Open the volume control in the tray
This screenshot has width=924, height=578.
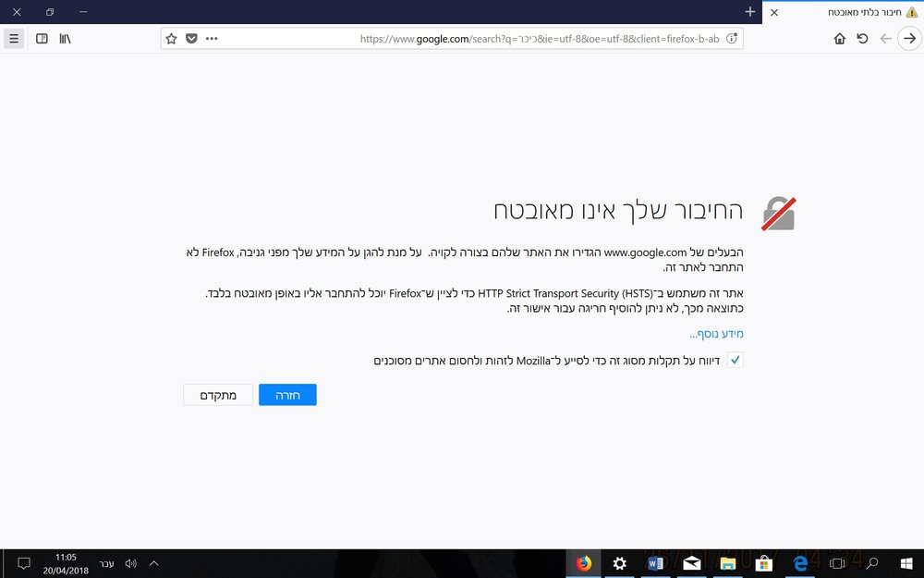tap(131, 564)
